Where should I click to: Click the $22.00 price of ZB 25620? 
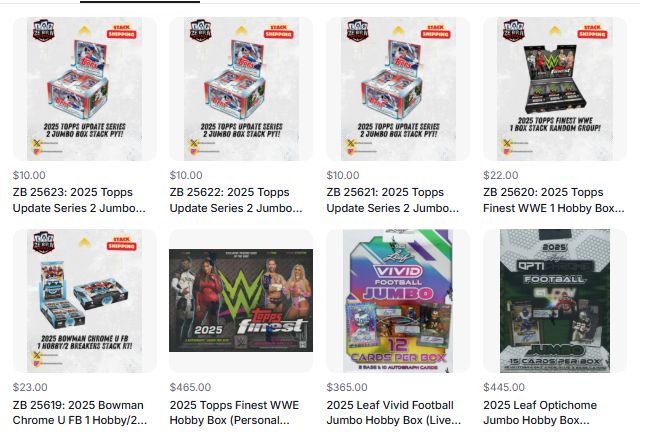(501, 175)
